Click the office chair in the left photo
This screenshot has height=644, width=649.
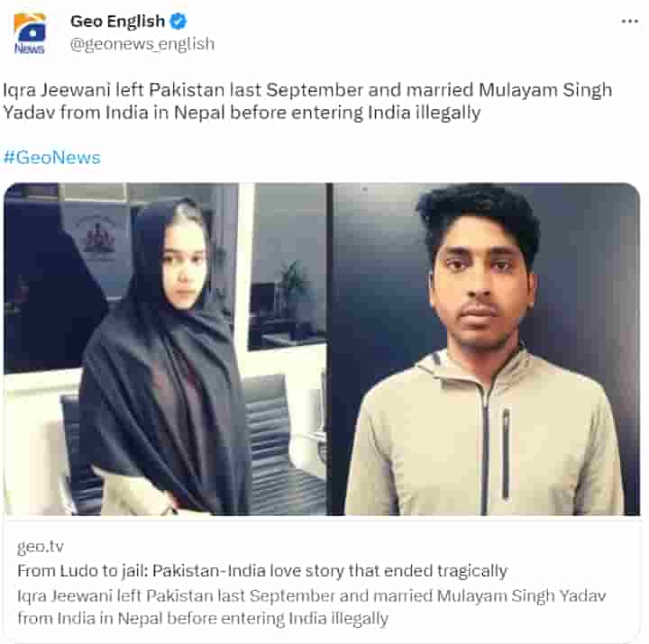point(284,442)
